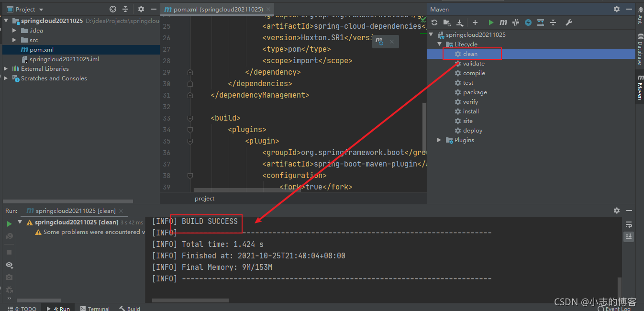Collapse springcloud20211025 [clean] run node

click(x=20, y=222)
